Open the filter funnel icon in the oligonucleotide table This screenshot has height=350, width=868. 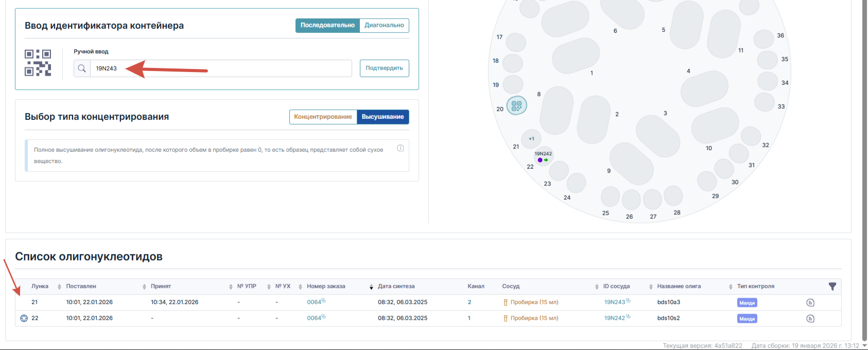(832, 286)
